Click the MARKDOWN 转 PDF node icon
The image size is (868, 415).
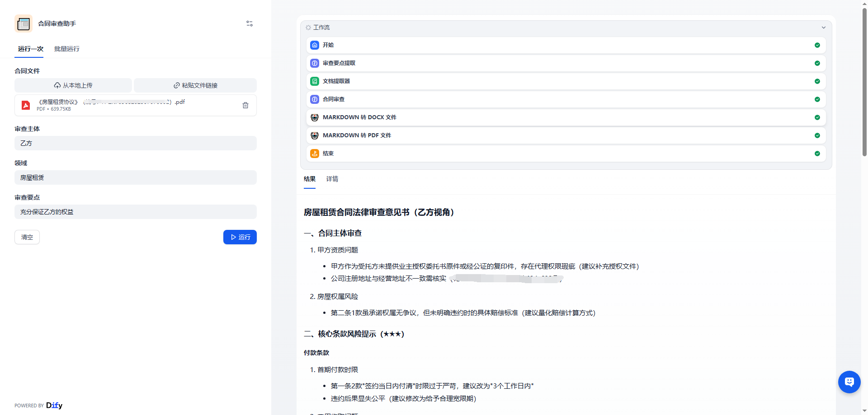(x=315, y=135)
